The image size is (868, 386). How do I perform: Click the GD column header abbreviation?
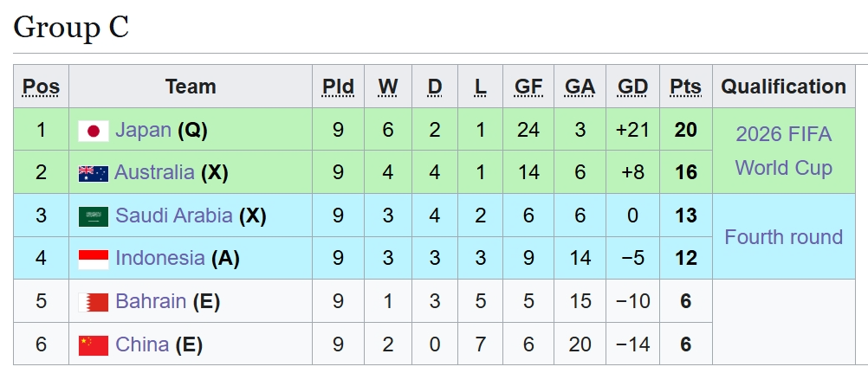pos(632,87)
